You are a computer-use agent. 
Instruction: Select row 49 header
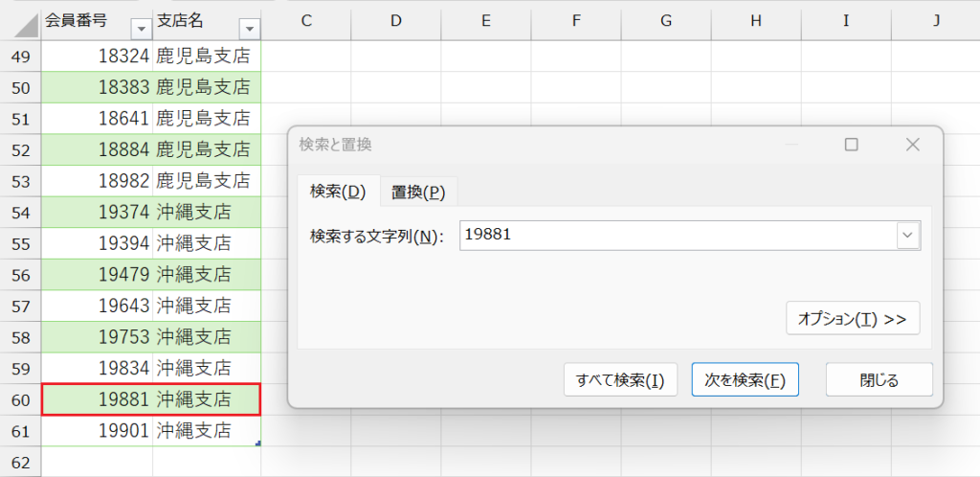pyautogui.click(x=20, y=57)
